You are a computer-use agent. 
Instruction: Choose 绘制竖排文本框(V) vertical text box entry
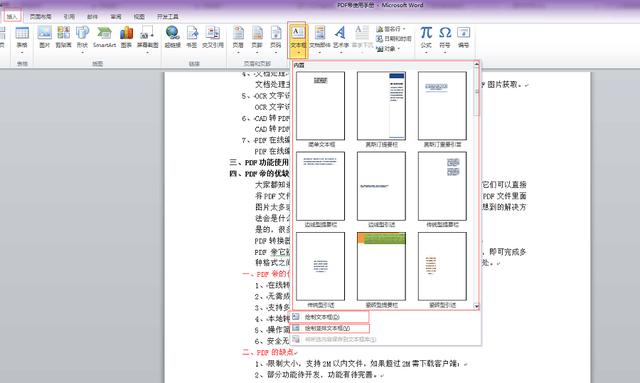(329, 328)
